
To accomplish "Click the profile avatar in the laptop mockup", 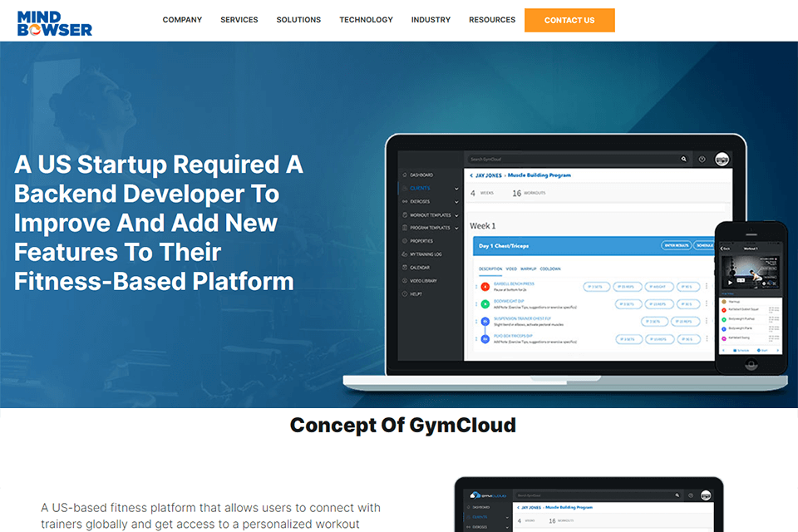I will tap(722, 160).
